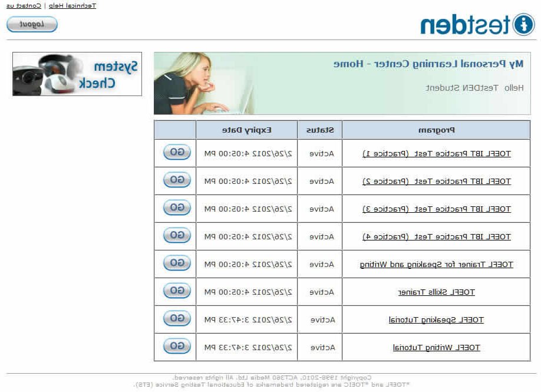Open TOEFL iBT Practice Test (Practice 3) link
541x392 pixels.
436,209
